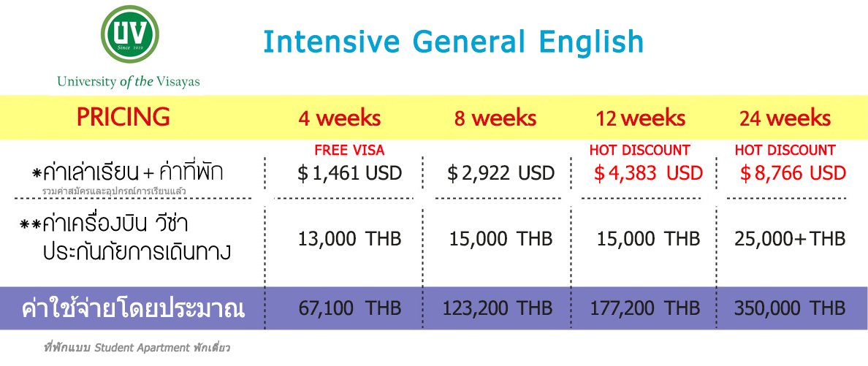The width and height of the screenshot is (868, 366).
Task: Select the 8 weeks column header
Action: point(495,118)
